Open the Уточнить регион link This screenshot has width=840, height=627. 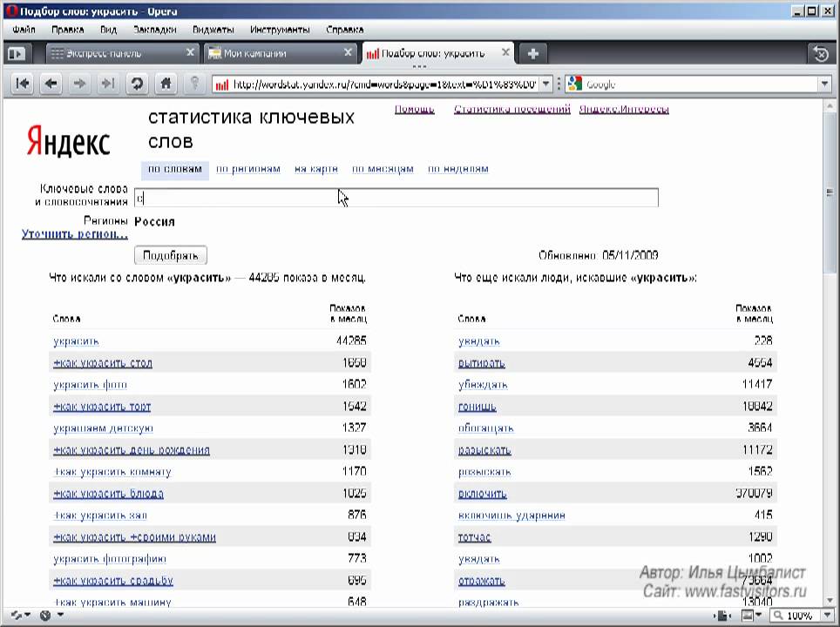(75, 234)
